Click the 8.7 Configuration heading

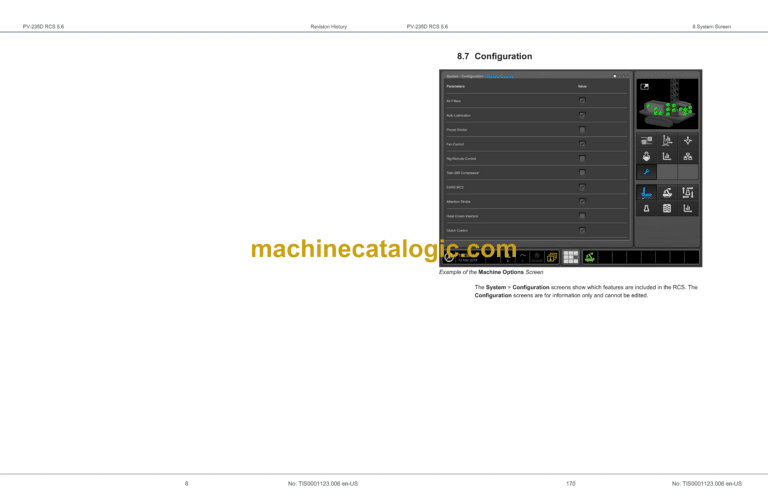[494, 56]
